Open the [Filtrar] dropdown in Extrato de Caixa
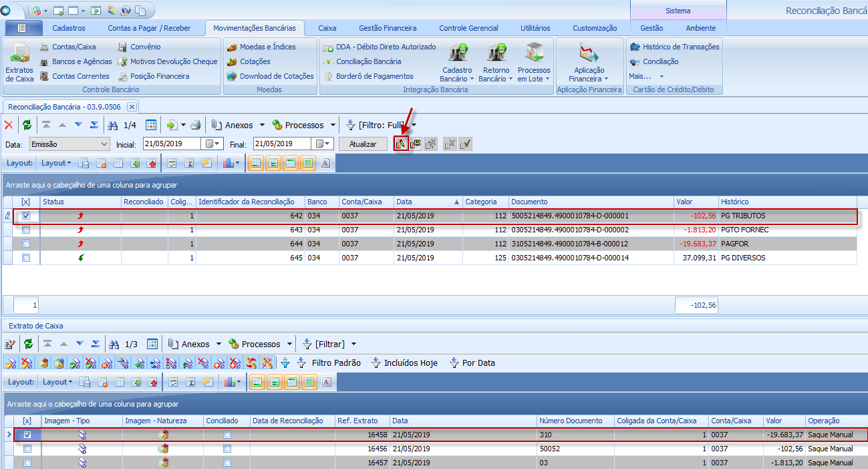This screenshot has height=470, width=868. coord(354,344)
